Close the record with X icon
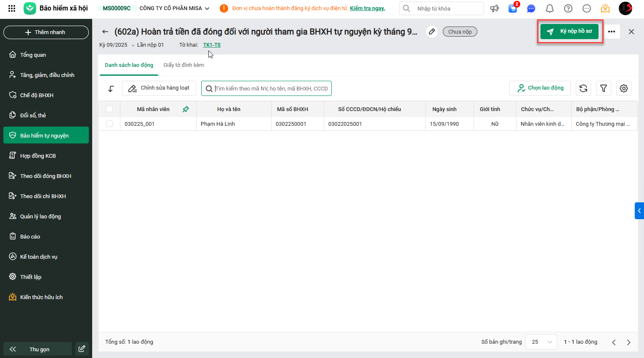Image resolution: width=644 pixels, height=358 pixels. [631, 32]
